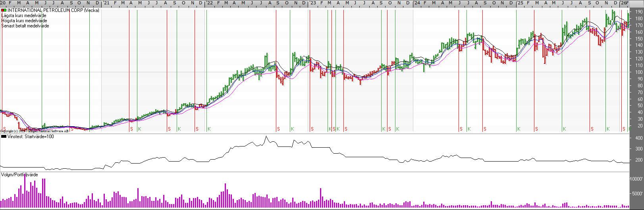Select the '23 year label on time axis
644x210 pixels.
click(x=313, y=3)
